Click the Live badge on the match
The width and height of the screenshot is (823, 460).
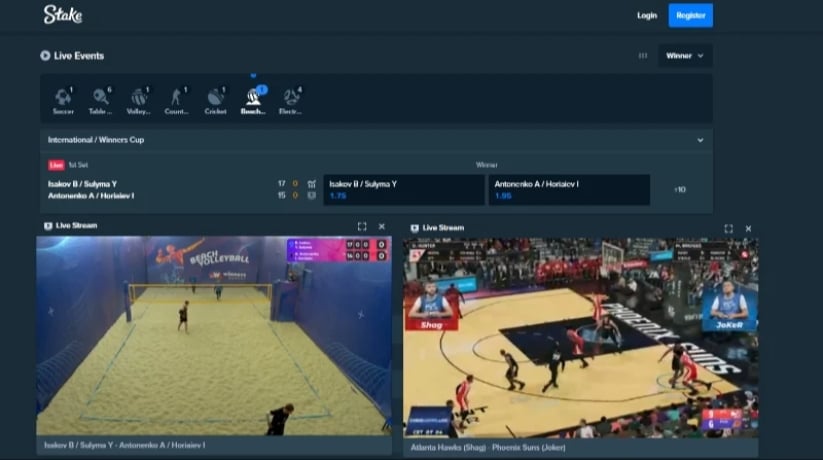click(x=56, y=165)
